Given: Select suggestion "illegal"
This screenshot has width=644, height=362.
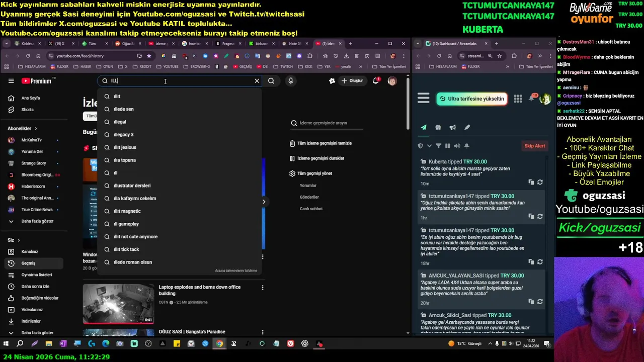Looking at the screenshot, I should click(x=180, y=122).
